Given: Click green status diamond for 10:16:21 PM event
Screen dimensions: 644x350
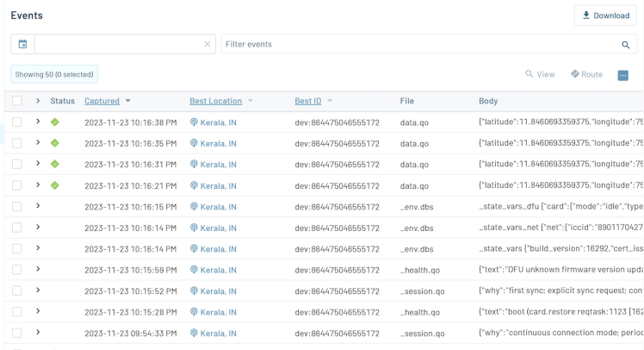Looking at the screenshot, I should (x=55, y=185).
